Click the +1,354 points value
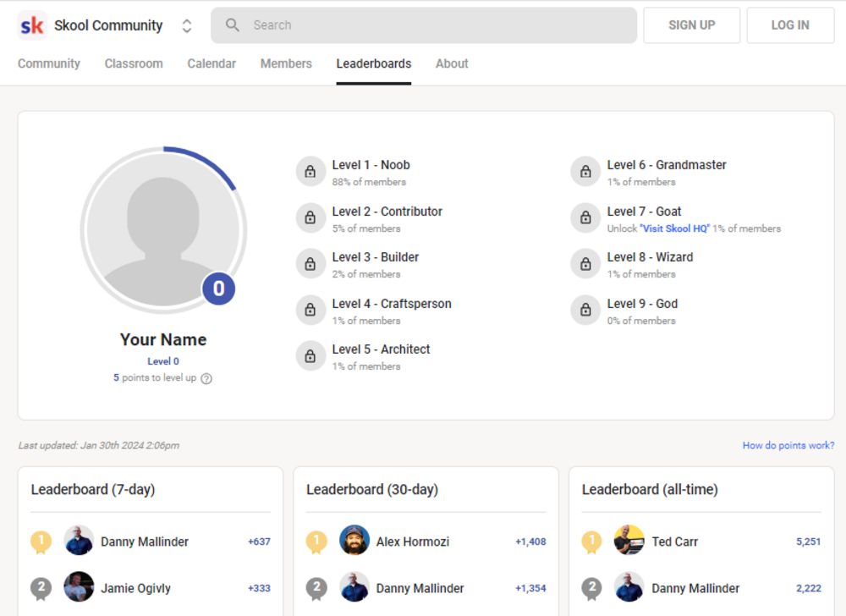This screenshot has height=616, width=846. click(530, 588)
